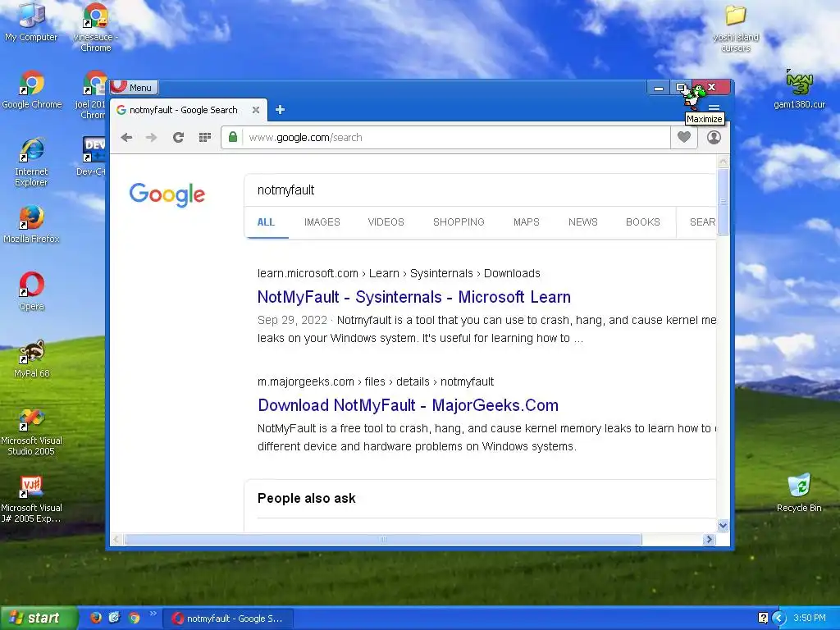Select Microsoft Visual J# 2005 Express icon
Image resolution: width=840 pixels, height=630 pixels.
coord(31,499)
